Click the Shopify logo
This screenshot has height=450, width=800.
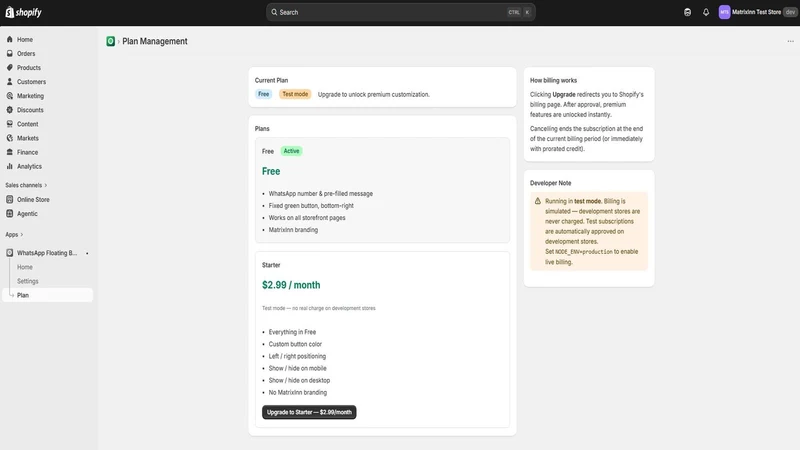23,12
